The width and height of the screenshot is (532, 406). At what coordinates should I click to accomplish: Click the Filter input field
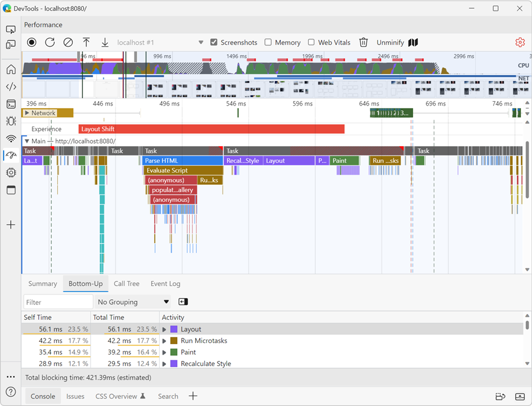[x=58, y=301]
